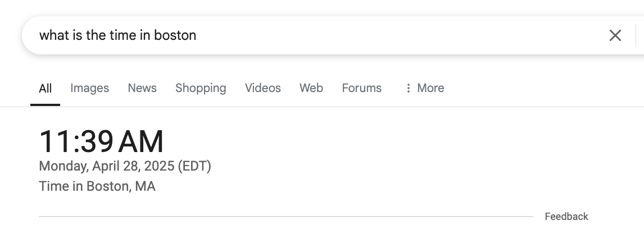Image resolution: width=644 pixels, height=239 pixels.
Task: Click the 11:39 AM time display
Action: [x=101, y=141]
